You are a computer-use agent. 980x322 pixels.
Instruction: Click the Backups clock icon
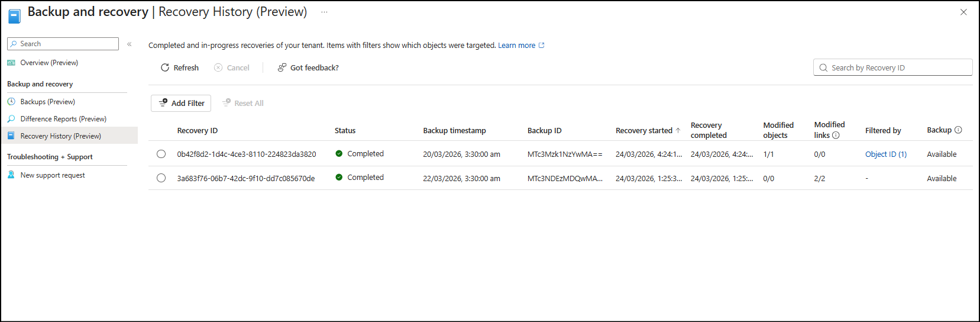pyautogui.click(x=11, y=102)
